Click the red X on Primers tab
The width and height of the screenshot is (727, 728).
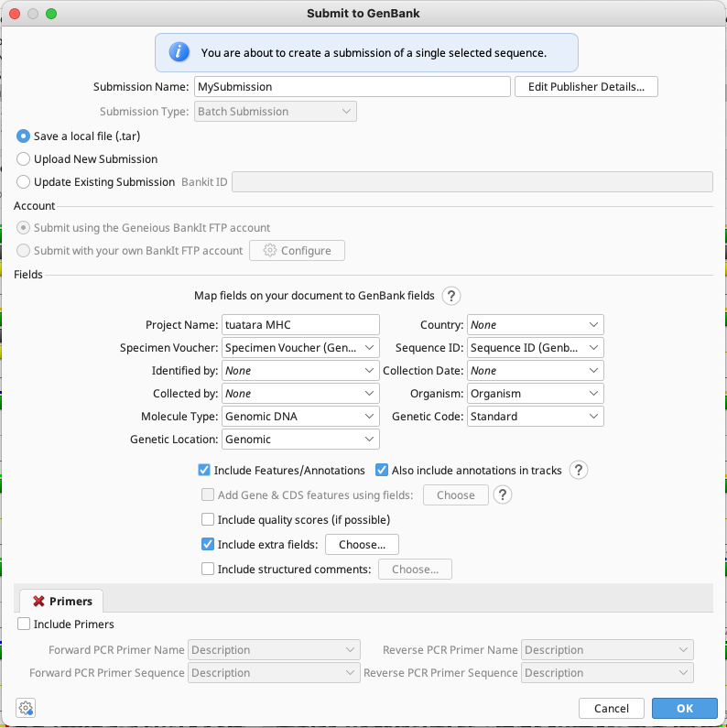point(38,601)
